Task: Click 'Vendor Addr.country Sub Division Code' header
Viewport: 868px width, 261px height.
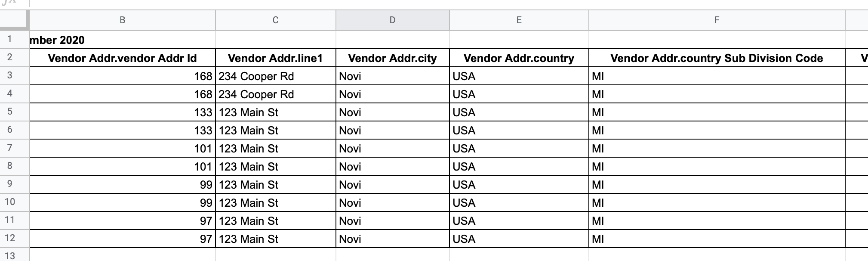Action: (717, 58)
